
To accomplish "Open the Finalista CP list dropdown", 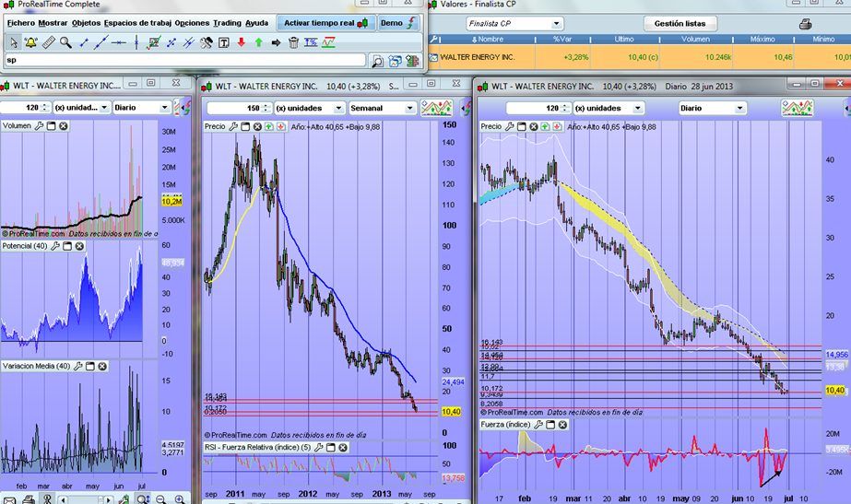I will coord(556,23).
